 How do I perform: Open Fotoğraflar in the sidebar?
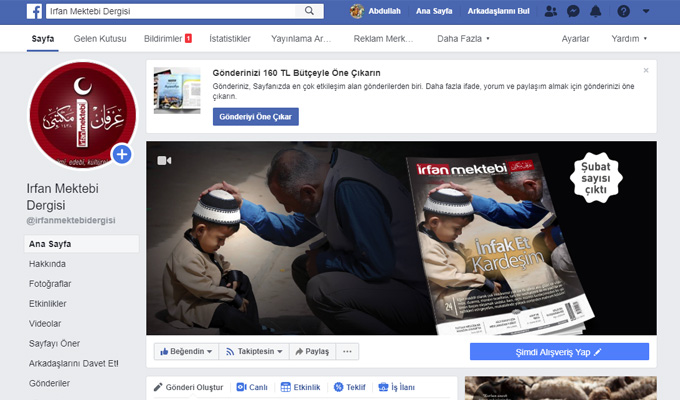click(50, 284)
